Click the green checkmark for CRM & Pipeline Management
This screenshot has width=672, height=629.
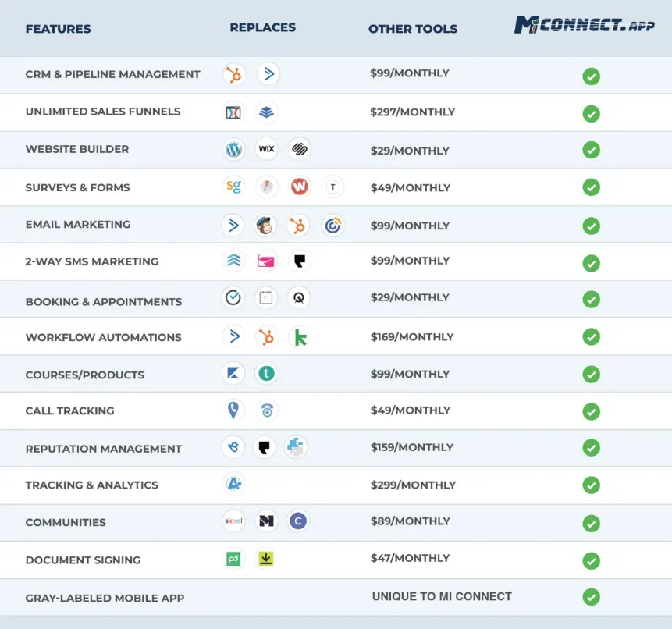[x=592, y=76]
